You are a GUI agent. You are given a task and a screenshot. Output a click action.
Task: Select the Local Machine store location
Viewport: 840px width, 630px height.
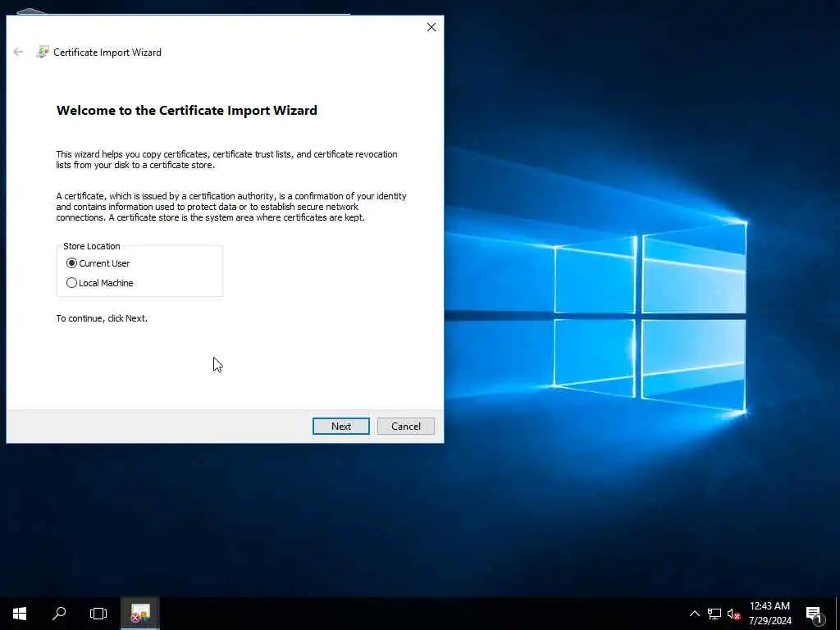(99, 283)
